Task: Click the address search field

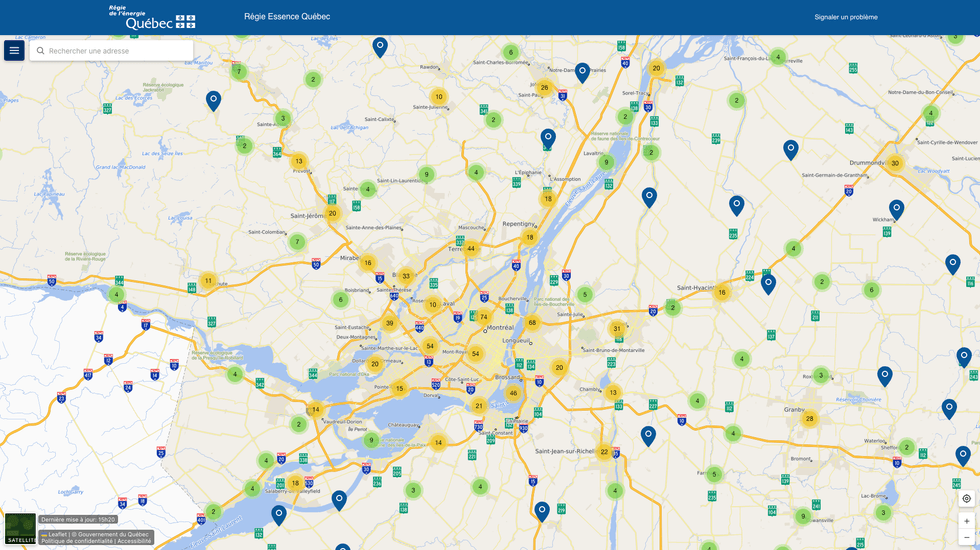Action: (115, 51)
